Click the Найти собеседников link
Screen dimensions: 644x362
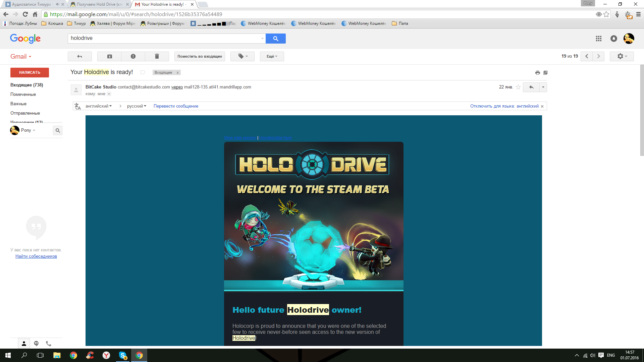(x=36, y=256)
